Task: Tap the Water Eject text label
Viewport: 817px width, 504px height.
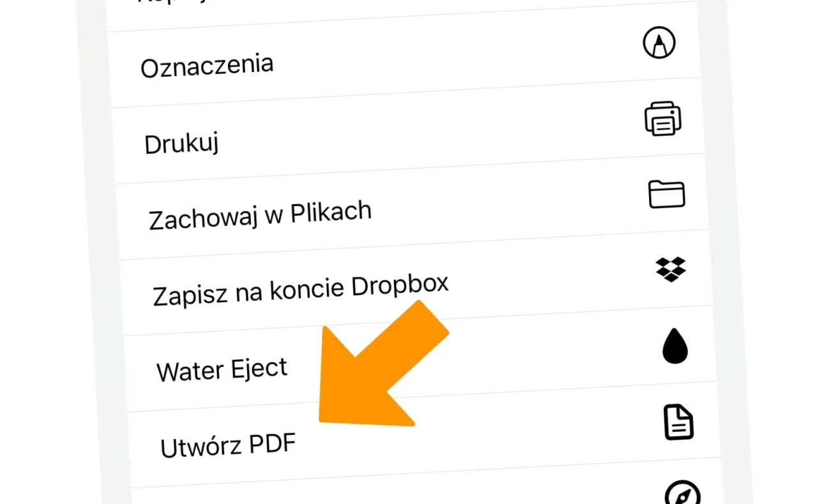Action: coord(222,368)
